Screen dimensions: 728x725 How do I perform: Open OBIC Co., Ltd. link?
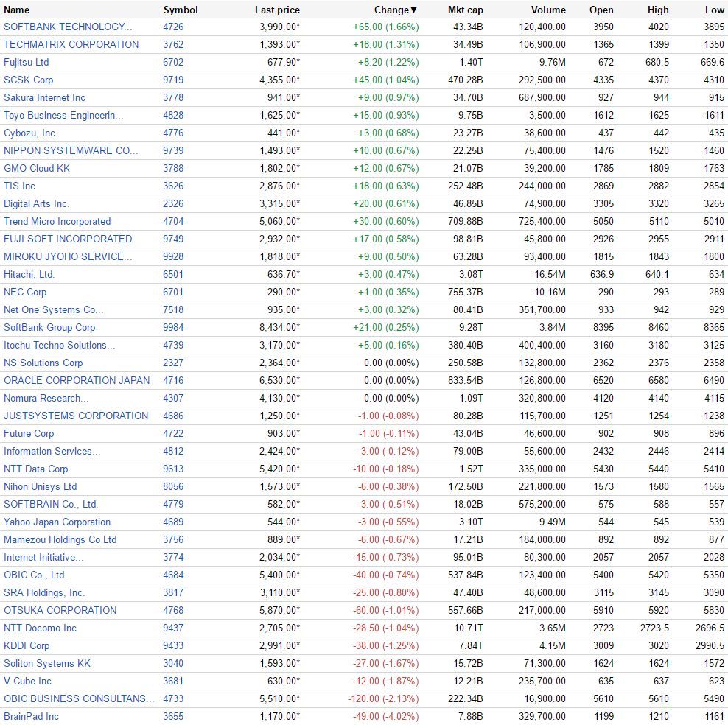[x=35, y=575]
